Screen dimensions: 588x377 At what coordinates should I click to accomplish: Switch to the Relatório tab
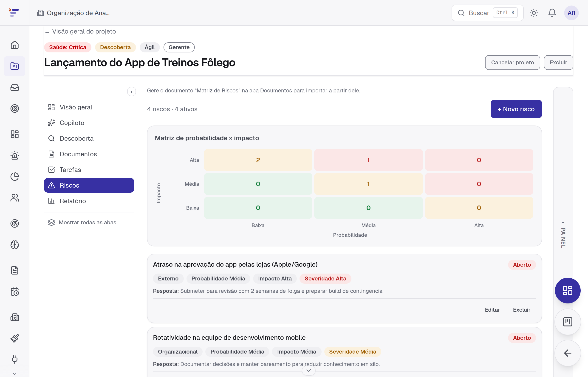point(89,201)
